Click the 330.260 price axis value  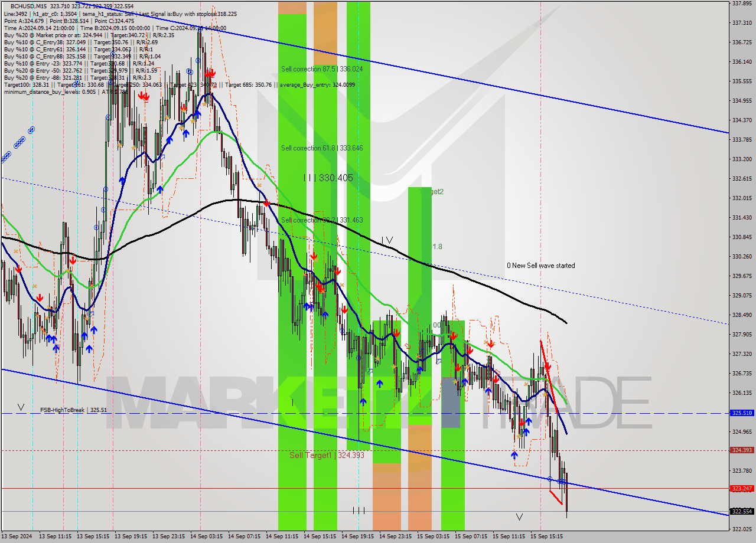[x=741, y=257]
